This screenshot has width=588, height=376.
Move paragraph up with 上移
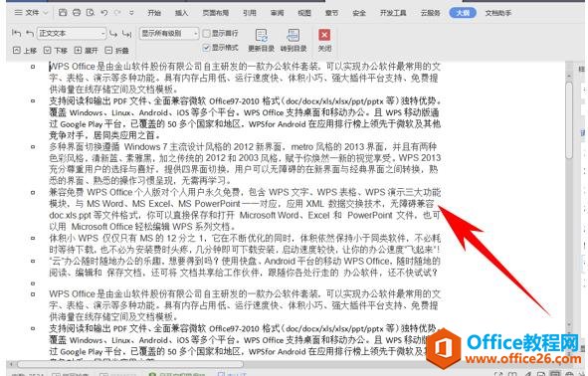pyautogui.click(x=25, y=51)
